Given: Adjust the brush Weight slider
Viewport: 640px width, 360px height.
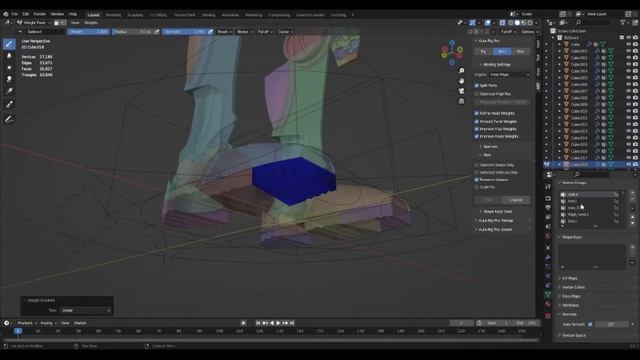Looking at the screenshot, I should click(x=88, y=31).
